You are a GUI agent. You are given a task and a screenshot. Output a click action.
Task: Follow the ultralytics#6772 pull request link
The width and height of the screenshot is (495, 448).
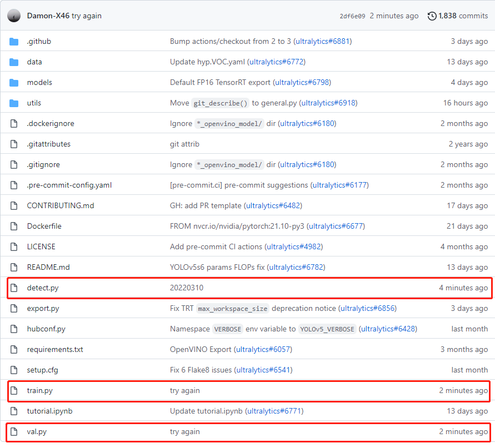point(276,62)
